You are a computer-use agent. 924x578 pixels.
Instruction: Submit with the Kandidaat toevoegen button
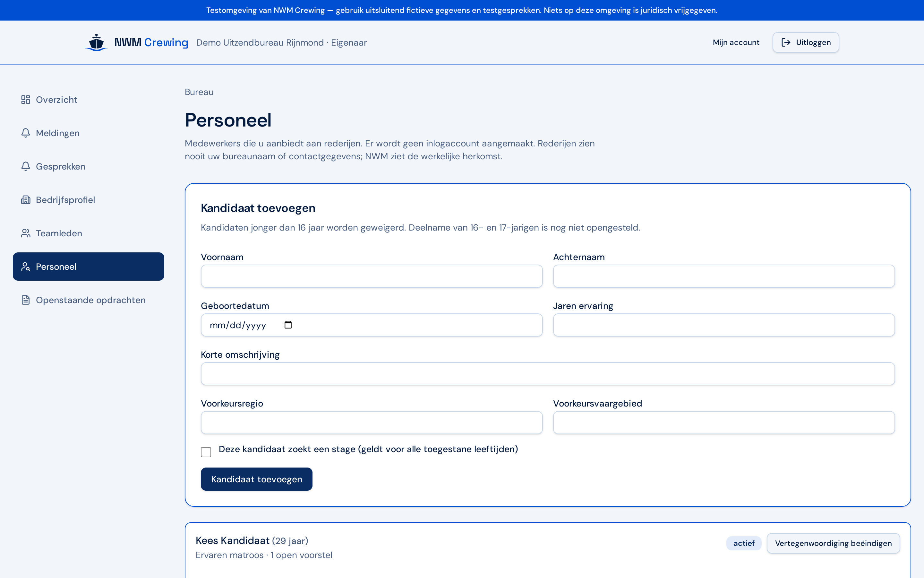coord(257,479)
